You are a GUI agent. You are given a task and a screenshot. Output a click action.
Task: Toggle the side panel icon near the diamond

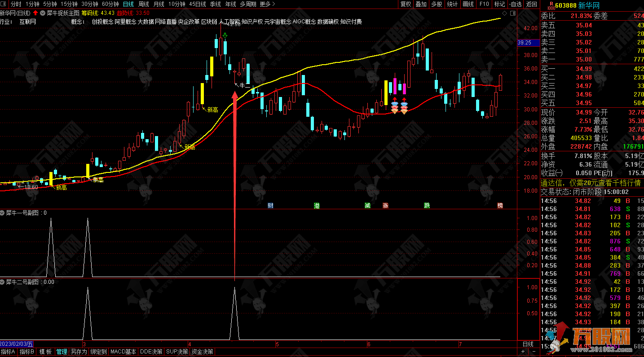[513, 13]
